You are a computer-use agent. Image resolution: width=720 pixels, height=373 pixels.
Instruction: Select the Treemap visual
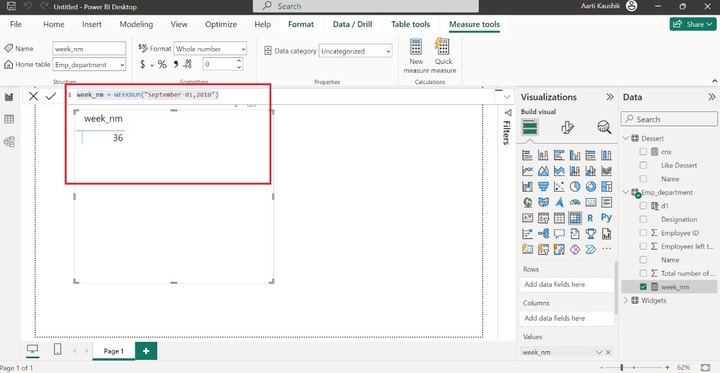pos(606,186)
